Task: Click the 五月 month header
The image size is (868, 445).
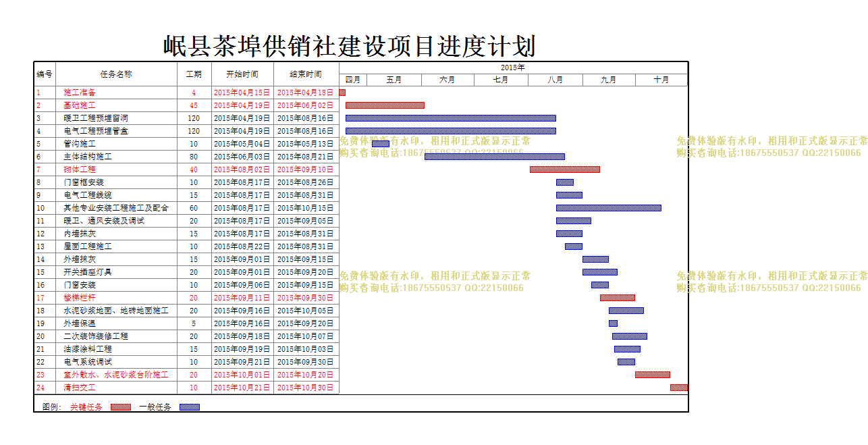Action: [x=394, y=80]
